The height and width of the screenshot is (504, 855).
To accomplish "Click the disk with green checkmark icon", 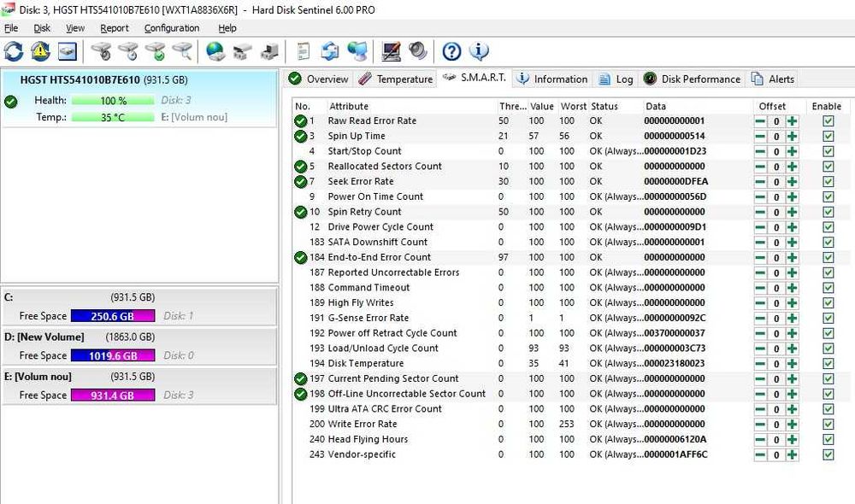I will (x=156, y=52).
